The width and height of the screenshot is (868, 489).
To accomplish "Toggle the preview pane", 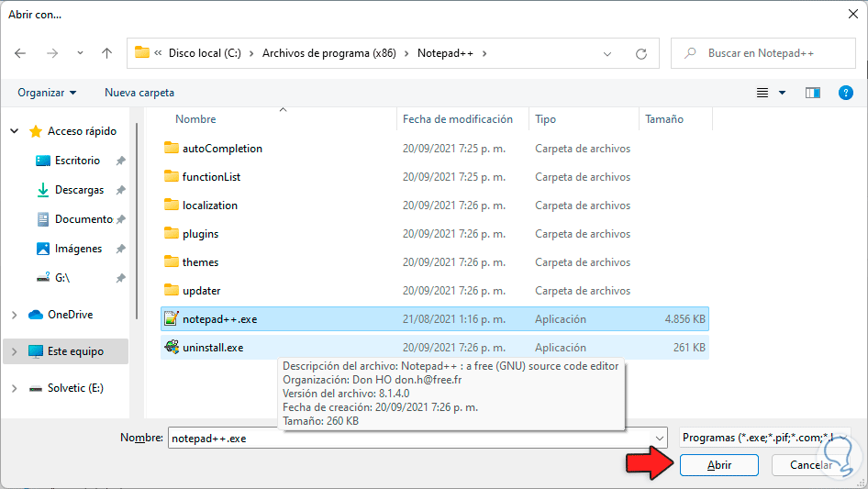I will (x=813, y=93).
